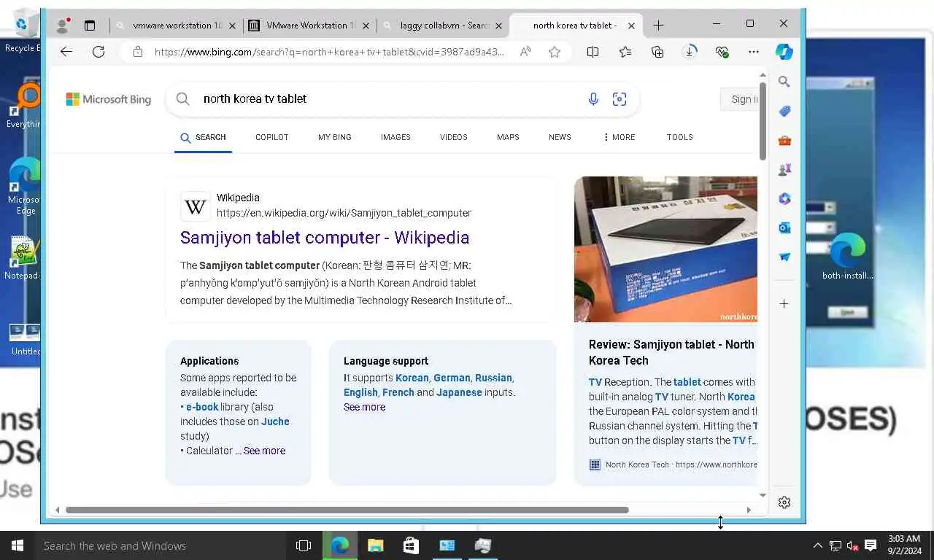The image size is (934, 560).
Task: Click the taskbar search box
Action: (x=161, y=545)
